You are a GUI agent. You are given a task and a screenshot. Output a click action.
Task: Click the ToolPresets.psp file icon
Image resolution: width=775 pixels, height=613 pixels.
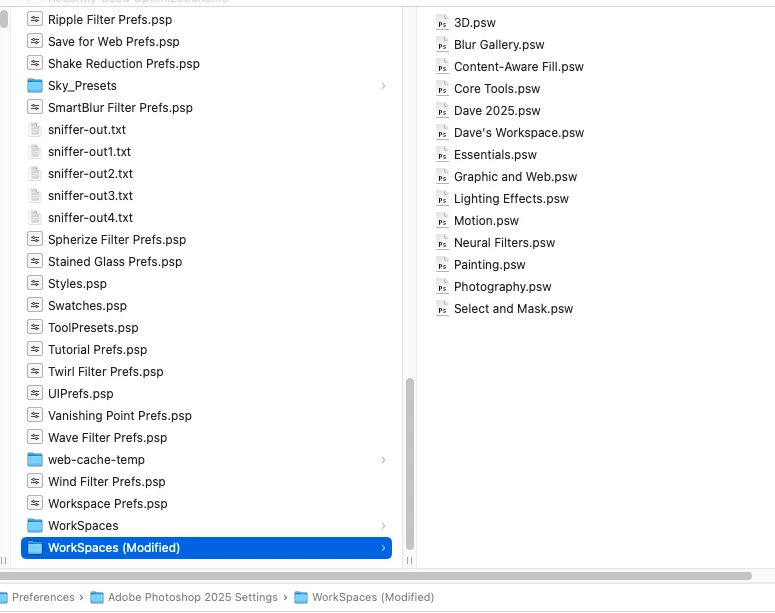35,328
